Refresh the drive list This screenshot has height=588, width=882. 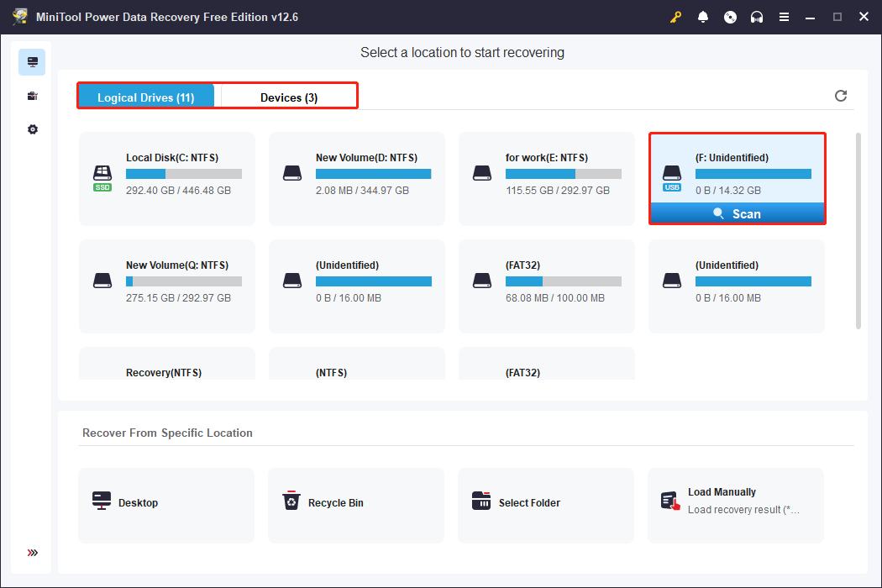841,96
